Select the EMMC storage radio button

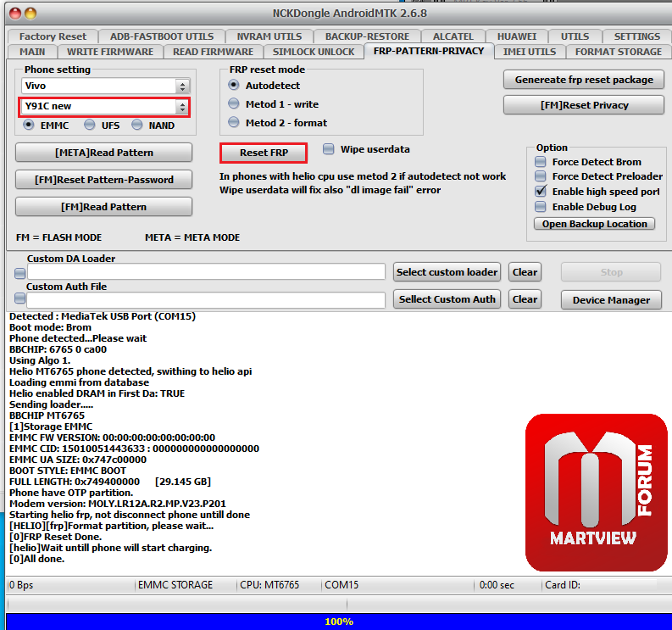tap(29, 125)
